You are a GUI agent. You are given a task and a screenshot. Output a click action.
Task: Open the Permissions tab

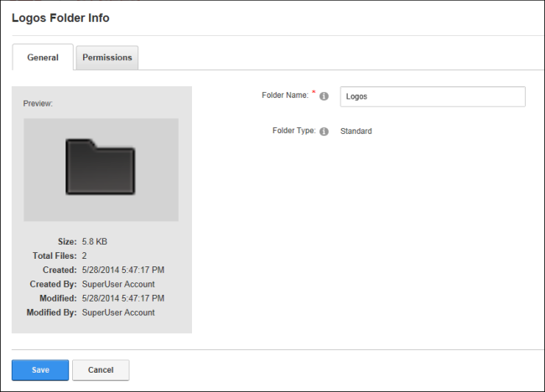[107, 58]
